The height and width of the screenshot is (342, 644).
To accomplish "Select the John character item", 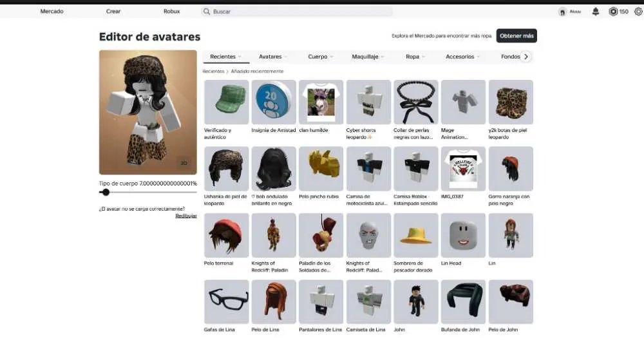I will (x=415, y=302).
